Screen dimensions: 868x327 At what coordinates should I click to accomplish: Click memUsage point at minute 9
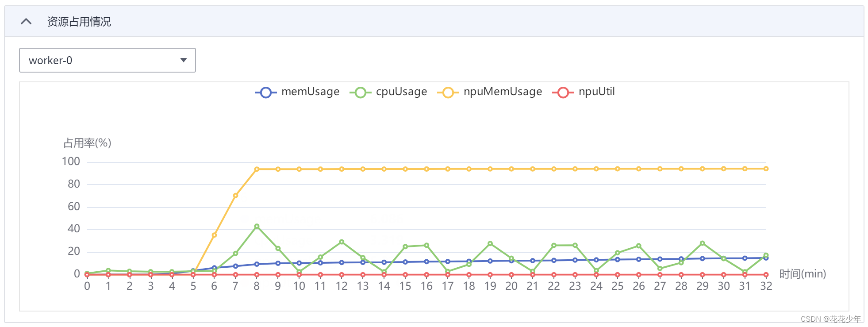278,263
